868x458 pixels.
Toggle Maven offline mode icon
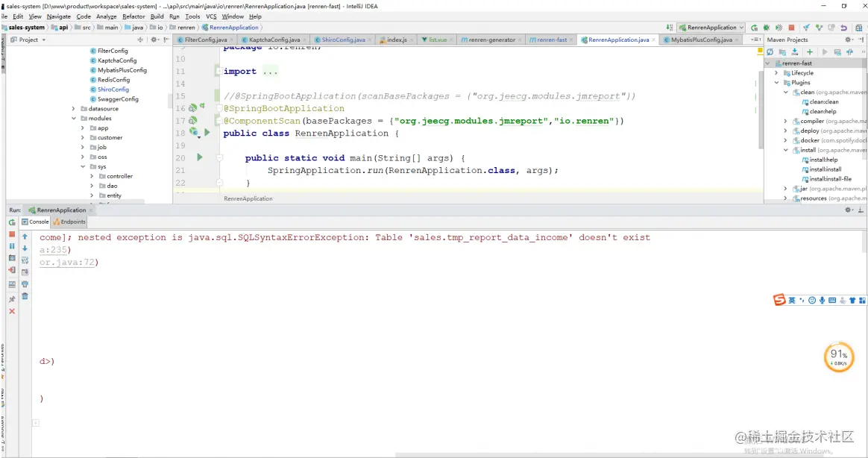click(x=850, y=52)
